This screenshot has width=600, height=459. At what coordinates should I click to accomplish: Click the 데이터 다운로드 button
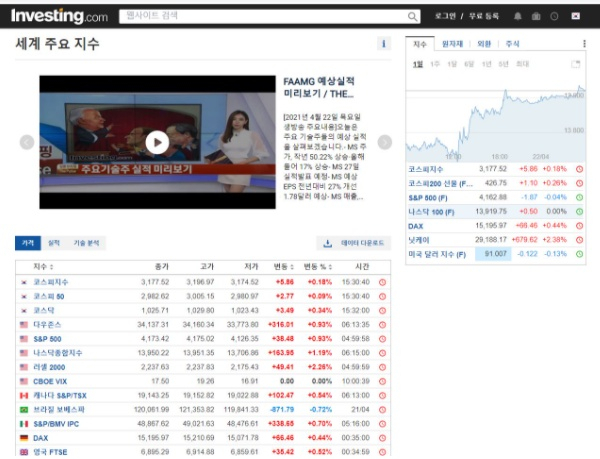[354, 243]
